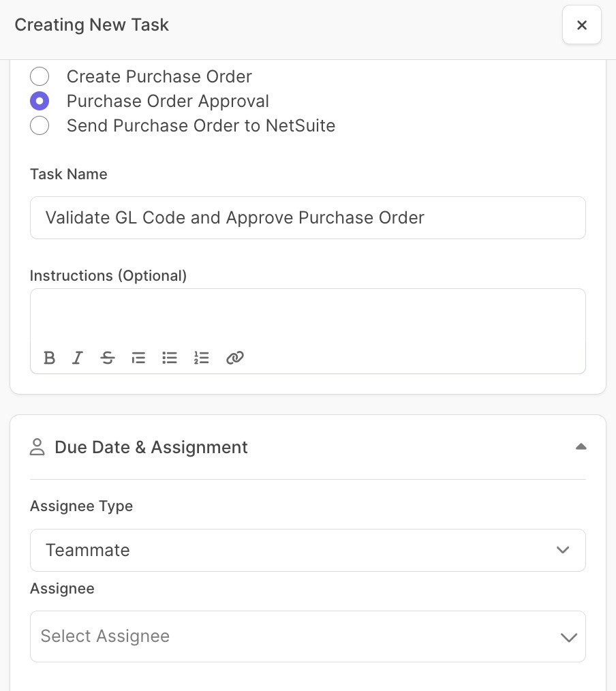
Task: Click the Due Date & Assignment heading
Action: 151,447
